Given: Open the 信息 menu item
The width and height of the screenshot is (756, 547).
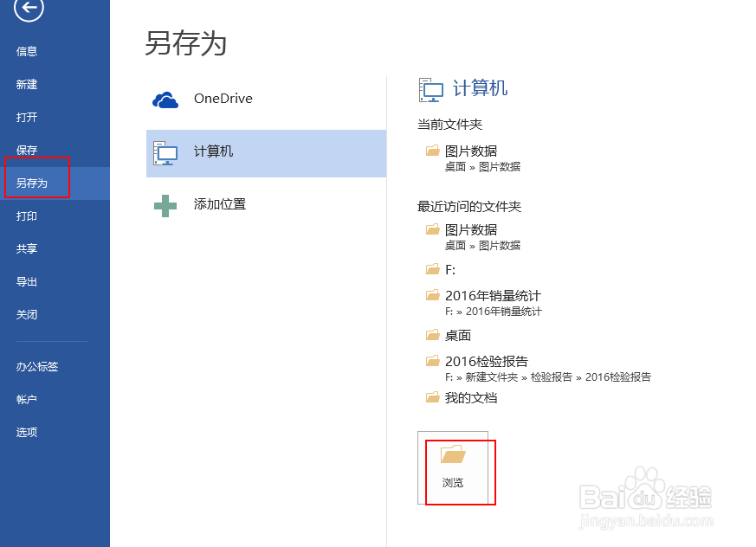Looking at the screenshot, I should point(27,51).
